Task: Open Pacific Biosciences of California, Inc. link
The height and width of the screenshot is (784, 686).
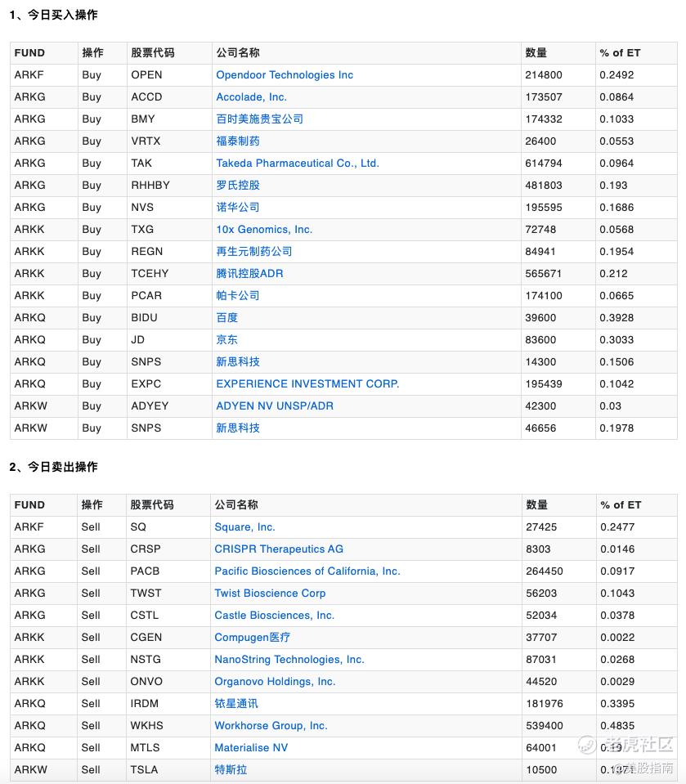Action: point(307,571)
